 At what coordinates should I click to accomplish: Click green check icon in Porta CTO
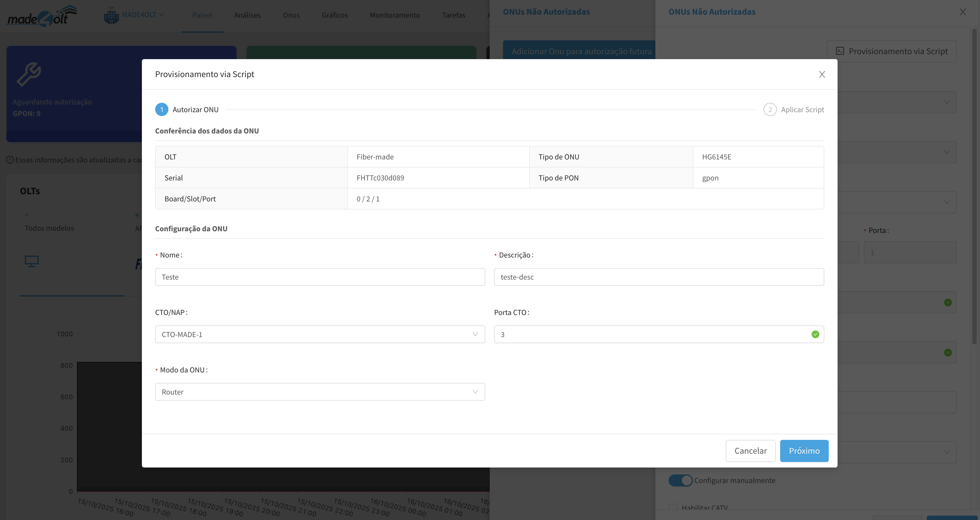pos(815,334)
